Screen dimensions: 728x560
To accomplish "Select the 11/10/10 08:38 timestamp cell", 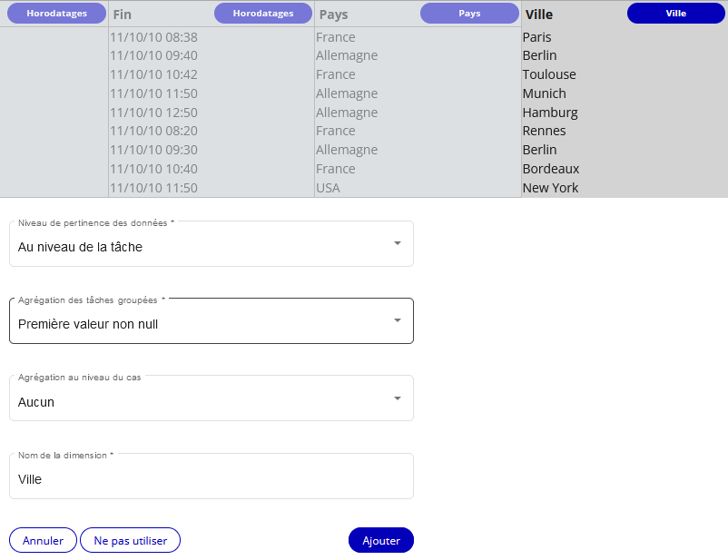I will (x=153, y=37).
